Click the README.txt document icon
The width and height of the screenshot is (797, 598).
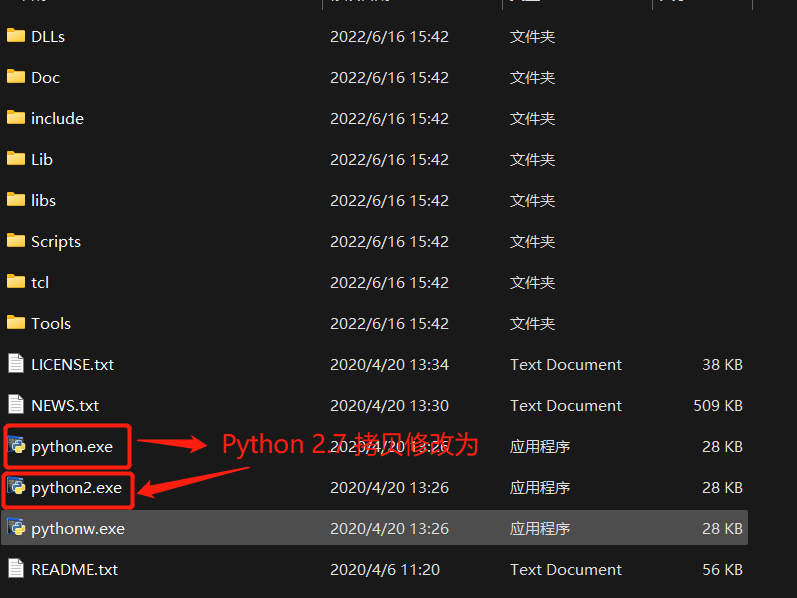pyautogui.click(x=16, y=569)
